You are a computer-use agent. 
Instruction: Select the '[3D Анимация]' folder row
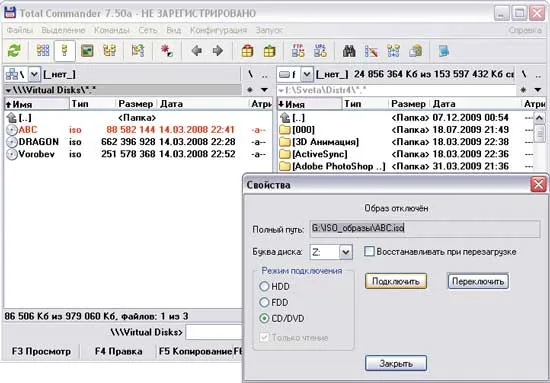tap(405, 142)
